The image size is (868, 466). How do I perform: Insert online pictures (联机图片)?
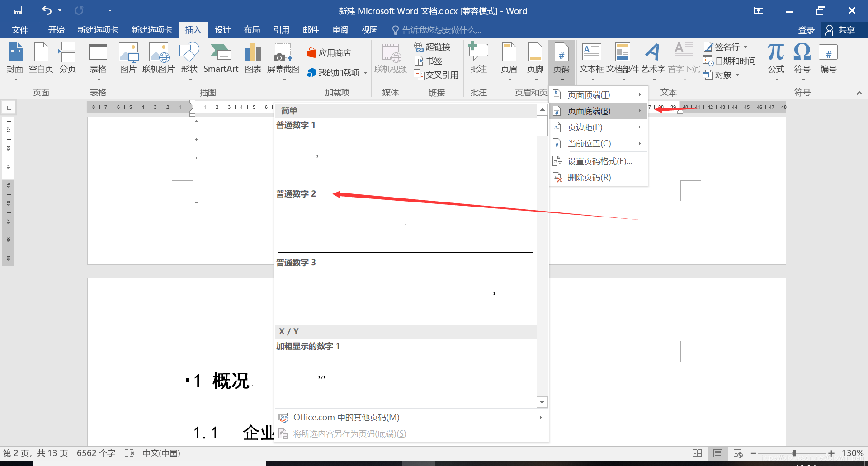point(159,59)
